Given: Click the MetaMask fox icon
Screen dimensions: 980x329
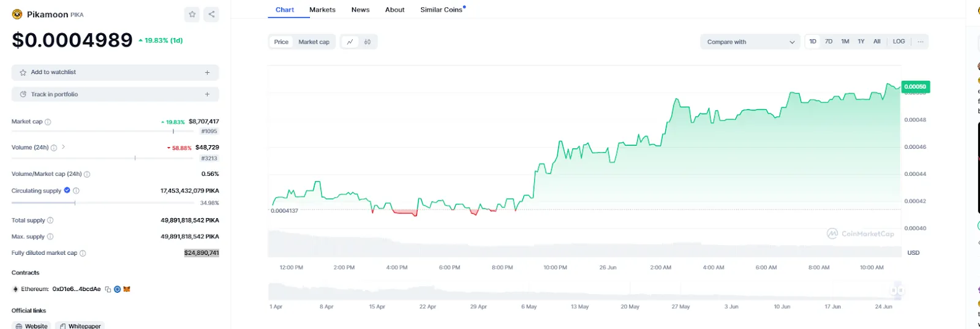Looking at the screenshot, I should point(127,289).
